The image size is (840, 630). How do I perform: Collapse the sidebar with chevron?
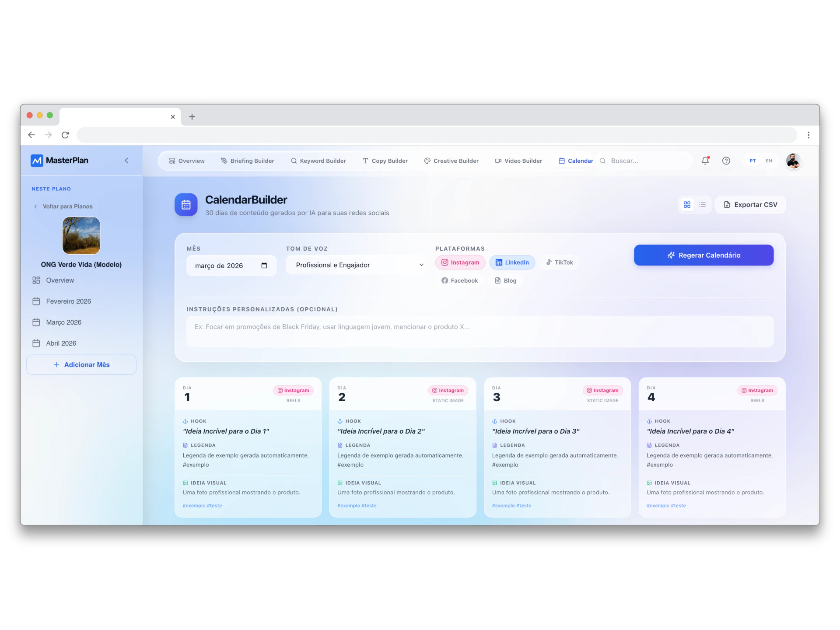tap(126, 161)
